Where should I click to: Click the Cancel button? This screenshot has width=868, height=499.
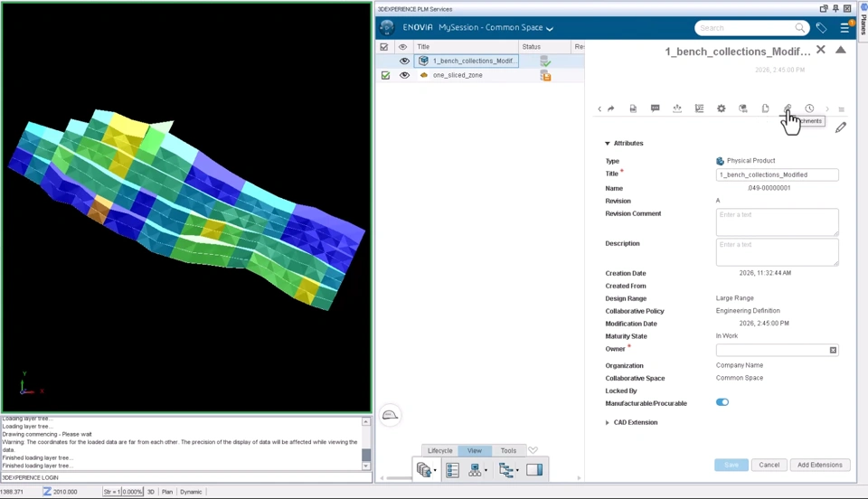pos(769,465)
